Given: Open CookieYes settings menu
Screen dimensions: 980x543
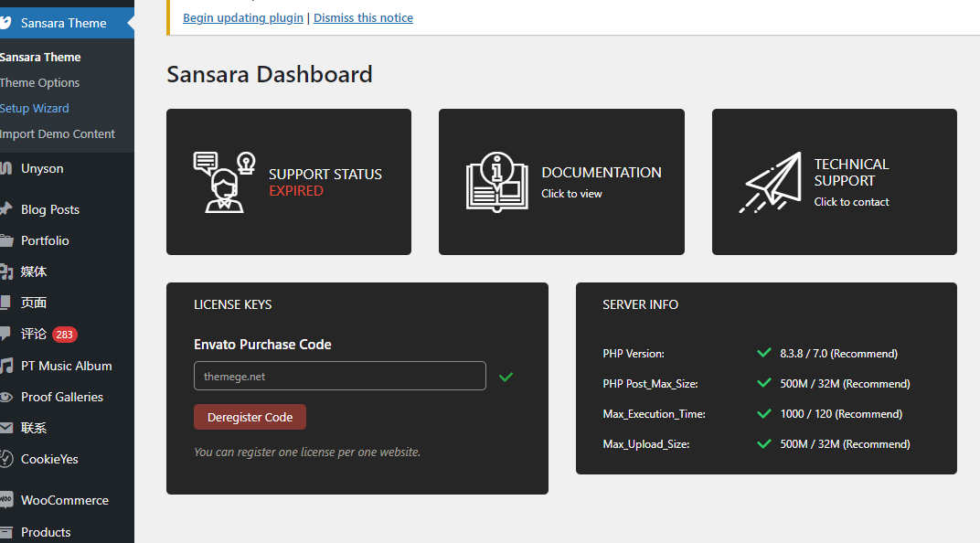Looking at the screenshot, I should coord(49,459).
